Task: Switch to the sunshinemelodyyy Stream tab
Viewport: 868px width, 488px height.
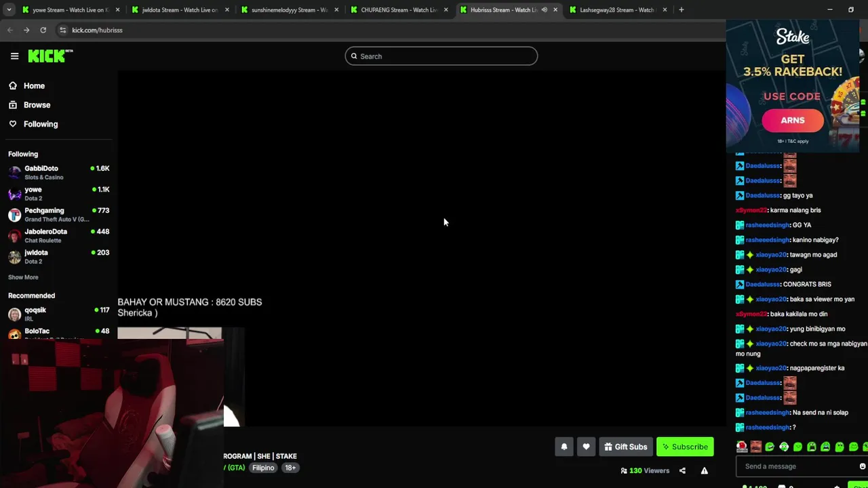Action: (x=290, y=9)
